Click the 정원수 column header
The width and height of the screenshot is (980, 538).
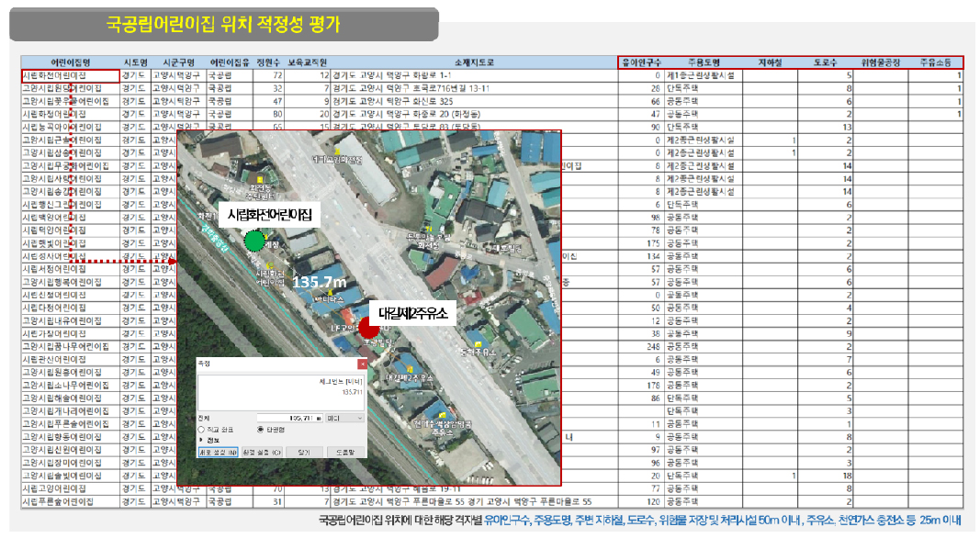point(268,62)
